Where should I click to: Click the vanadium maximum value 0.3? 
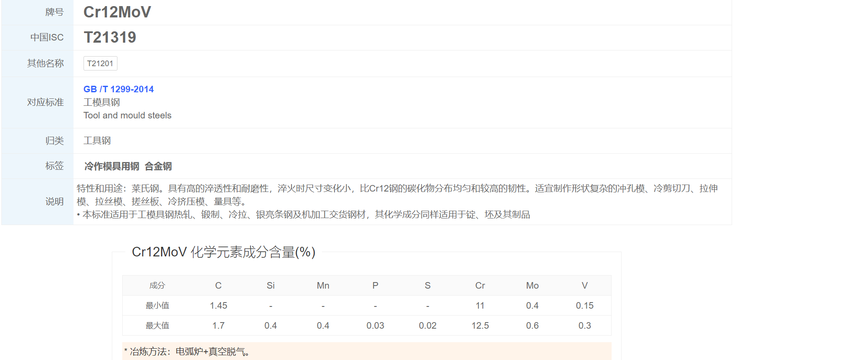585,325
